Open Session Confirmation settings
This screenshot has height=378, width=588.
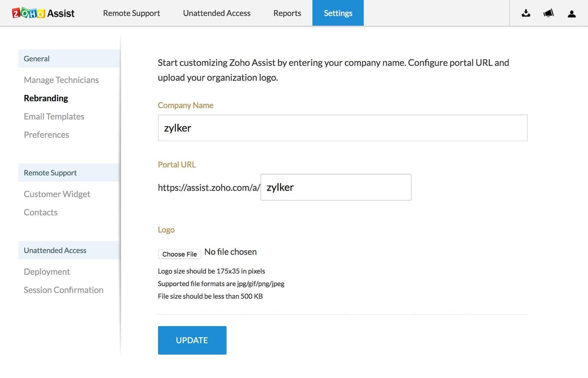64,290
